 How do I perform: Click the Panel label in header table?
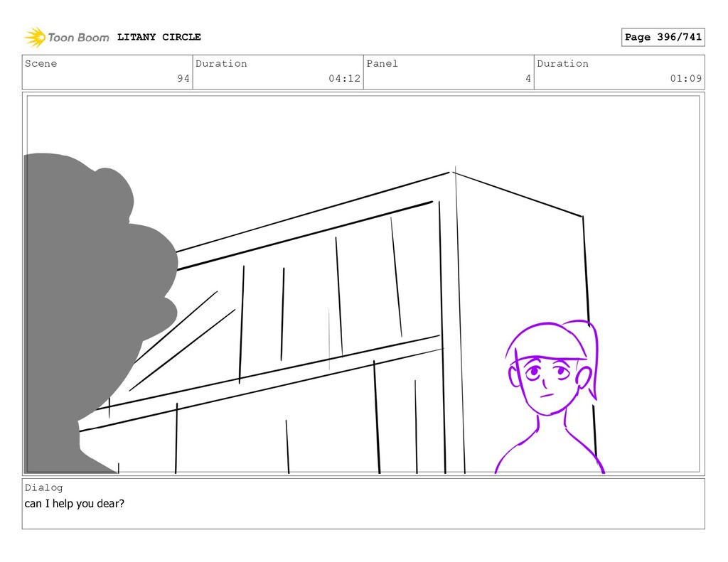382,63
